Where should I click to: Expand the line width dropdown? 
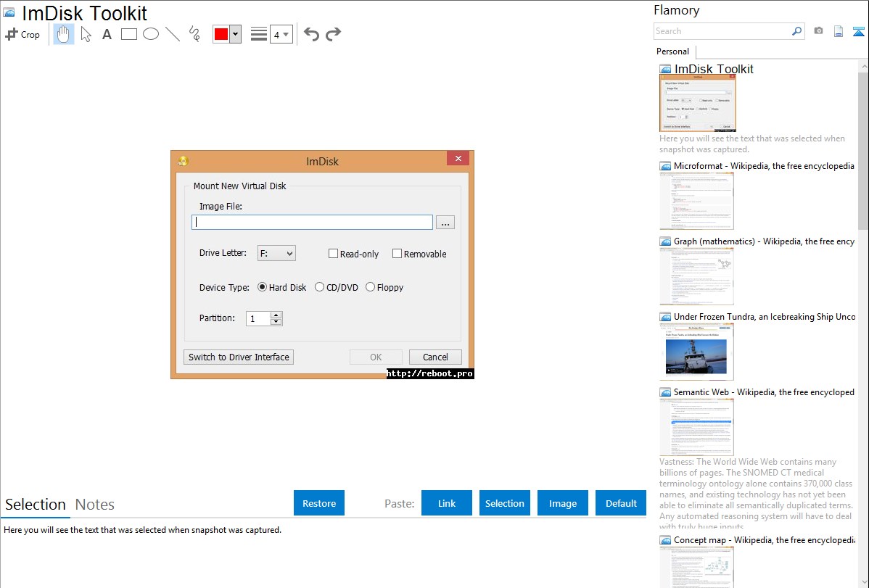[281, 34]
